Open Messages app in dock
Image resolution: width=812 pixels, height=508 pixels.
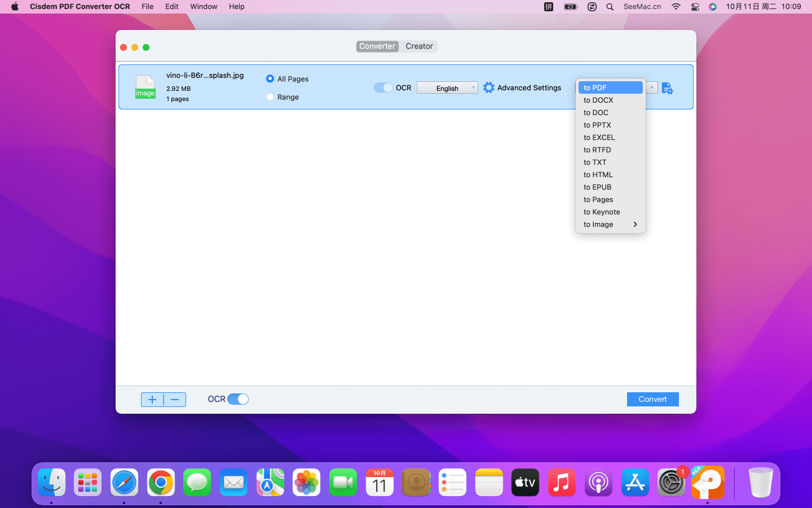pyautogui.click(x=197, y=483)
